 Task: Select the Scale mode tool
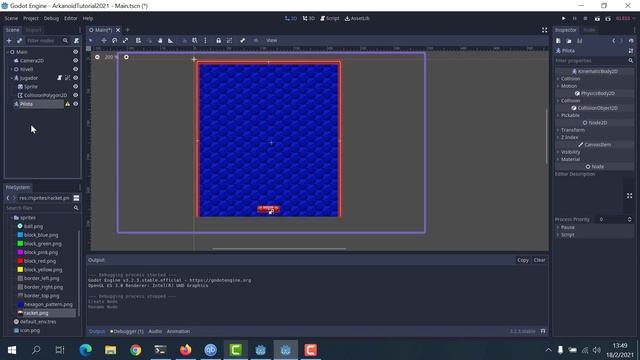click(x=125, y=40)
